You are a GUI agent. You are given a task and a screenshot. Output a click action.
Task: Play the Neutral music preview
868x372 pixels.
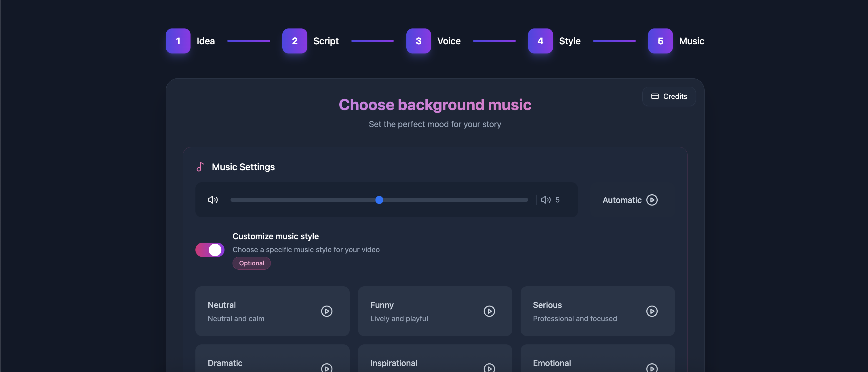coord(327,311)
